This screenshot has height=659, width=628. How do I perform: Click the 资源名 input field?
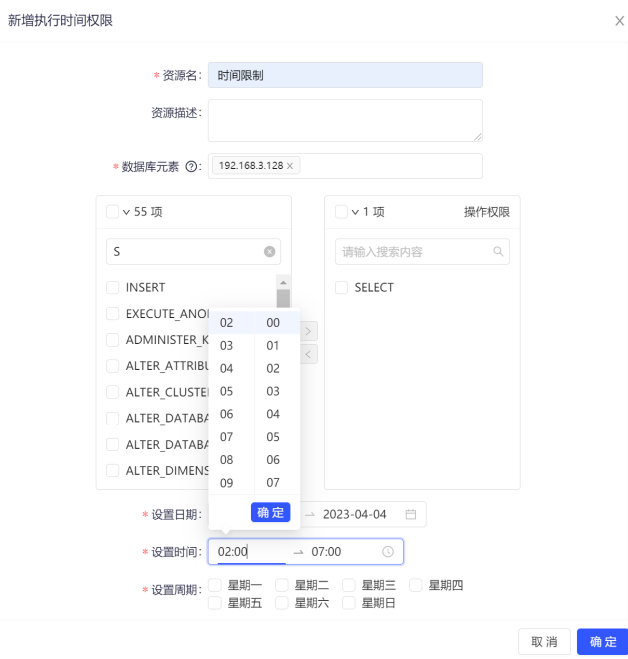[345, 75]
